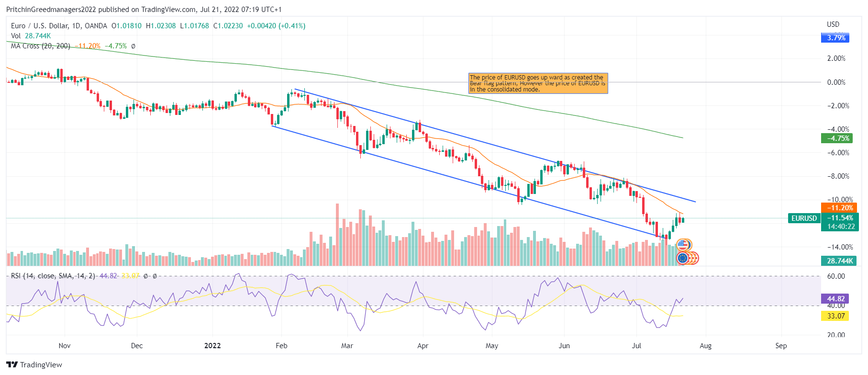The height and width of the screenshot is (375, 868).
Task: Click the 'Euro / U.S. Dollar, 1D, OANDA' title
Action: pos(59,26)
